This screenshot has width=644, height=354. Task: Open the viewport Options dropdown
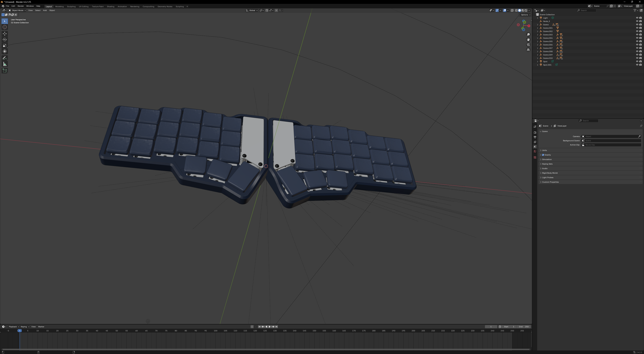coord(525,15)
